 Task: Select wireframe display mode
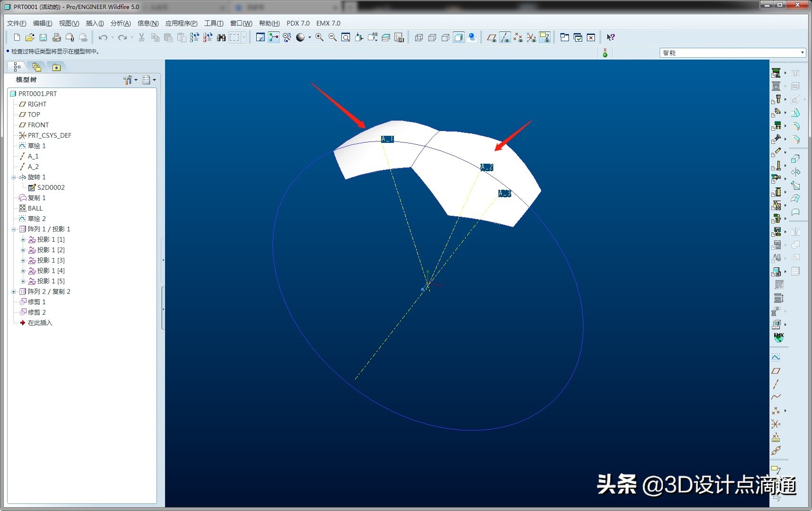click(419, 37)
